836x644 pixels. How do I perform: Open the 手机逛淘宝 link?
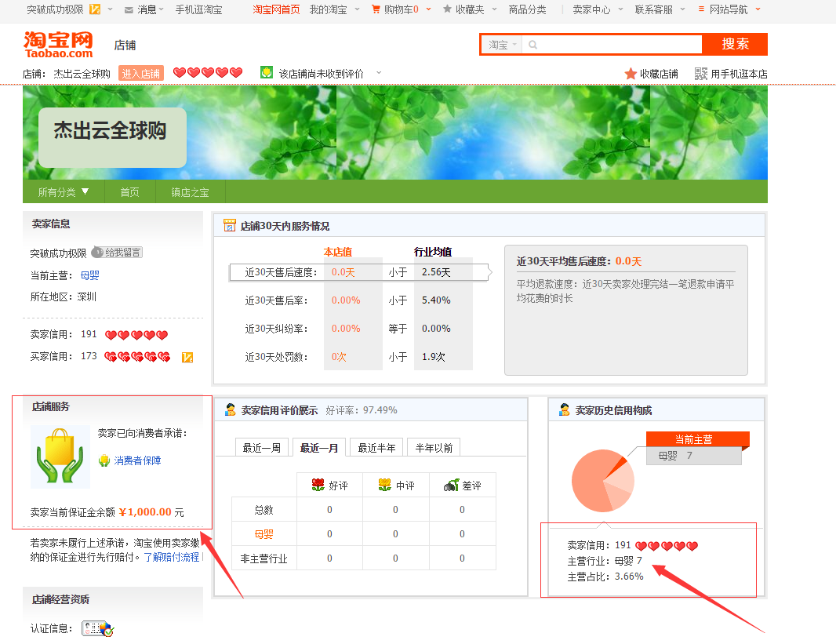[199, 9]
